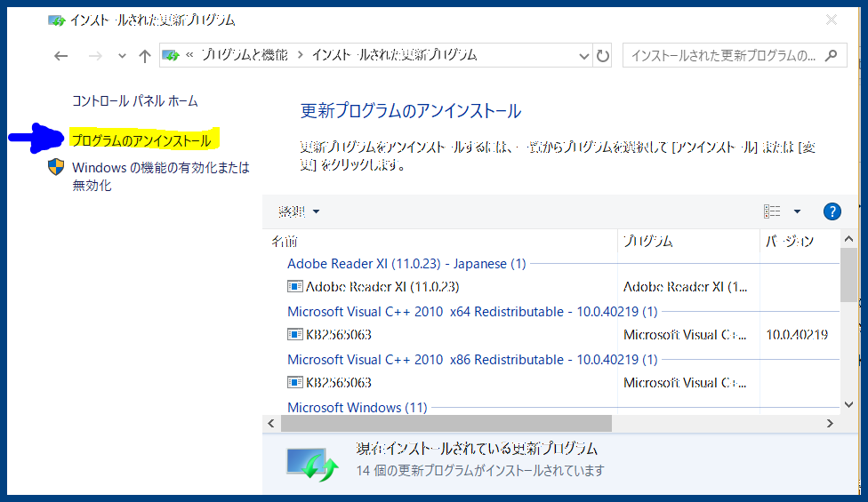Collapse Visual C++ 2010 x86 Redistributable group
The image size is (868, 502).
(x=472, y=360)
